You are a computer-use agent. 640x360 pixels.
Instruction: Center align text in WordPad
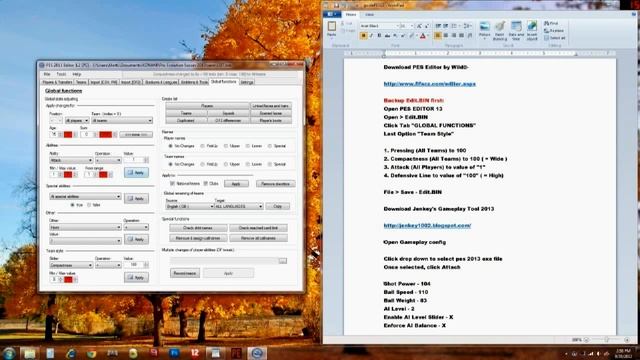pos(446,36)
